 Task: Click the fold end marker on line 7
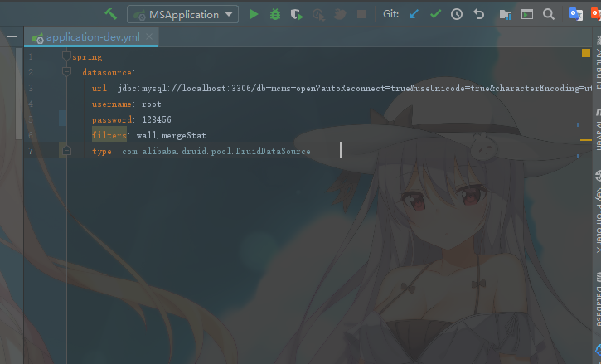point(66,151)
